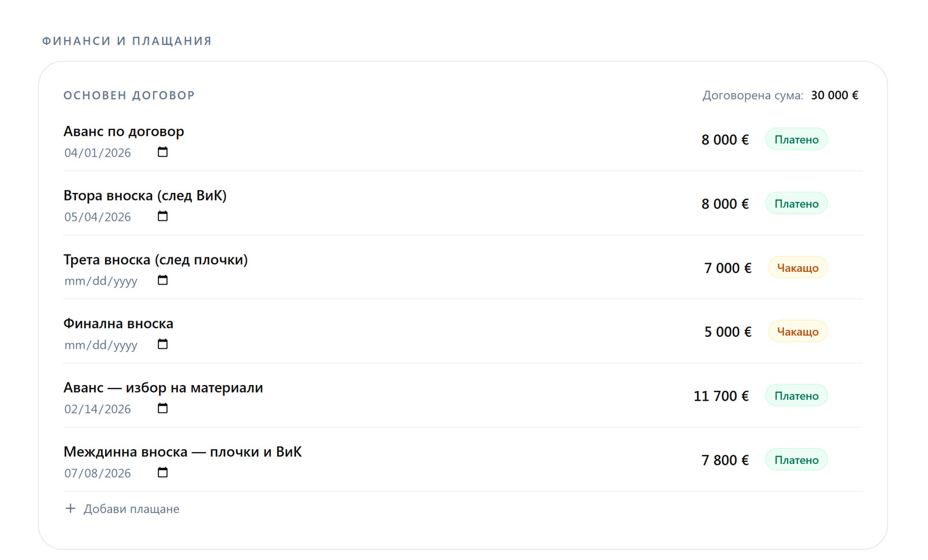Toggle Платено badge for 11 700 € payment
The width and height of the screenshot is (928, 560).
(796, 396)
